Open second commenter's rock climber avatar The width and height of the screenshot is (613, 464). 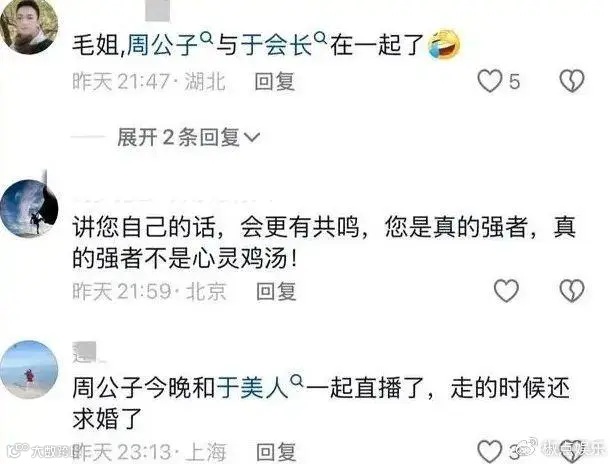(x=29, y=208)
